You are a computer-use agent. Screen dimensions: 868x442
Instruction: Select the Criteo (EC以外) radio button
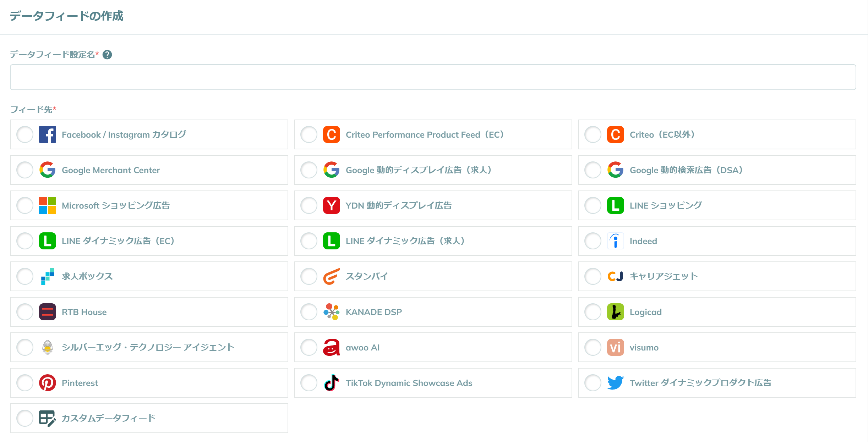click(593, 134)
